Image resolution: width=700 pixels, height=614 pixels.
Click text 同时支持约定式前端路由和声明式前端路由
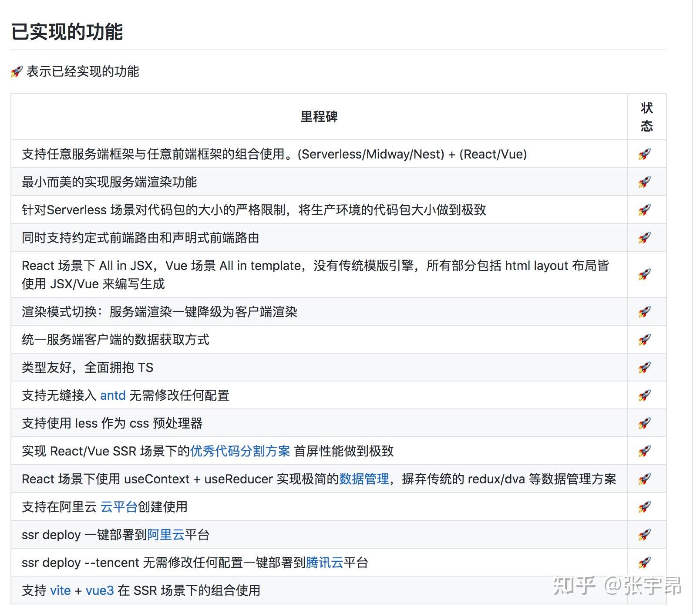(141, 238)
